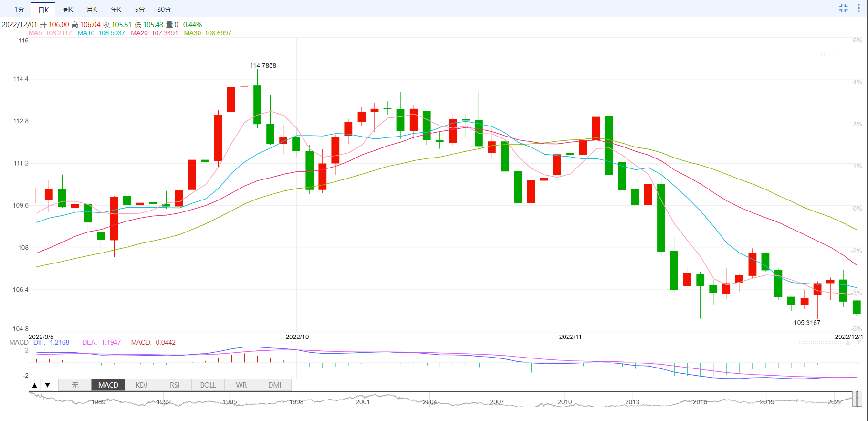Click the MA10: 106.5037 legend label
This screenshot has height=421, width=868.
(x=101, y=33)
